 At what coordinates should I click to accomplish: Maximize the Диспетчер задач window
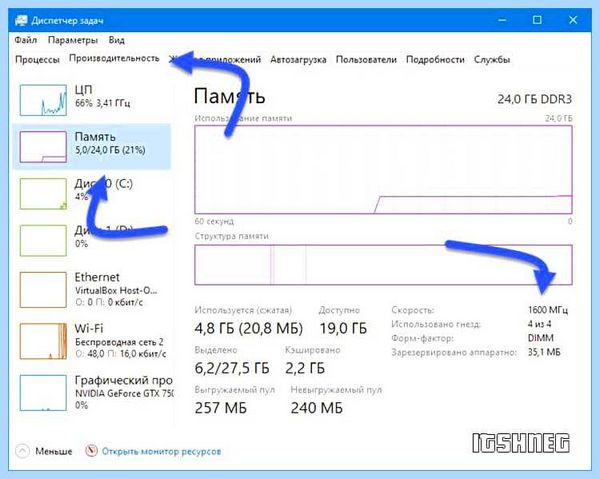[537, 20]
